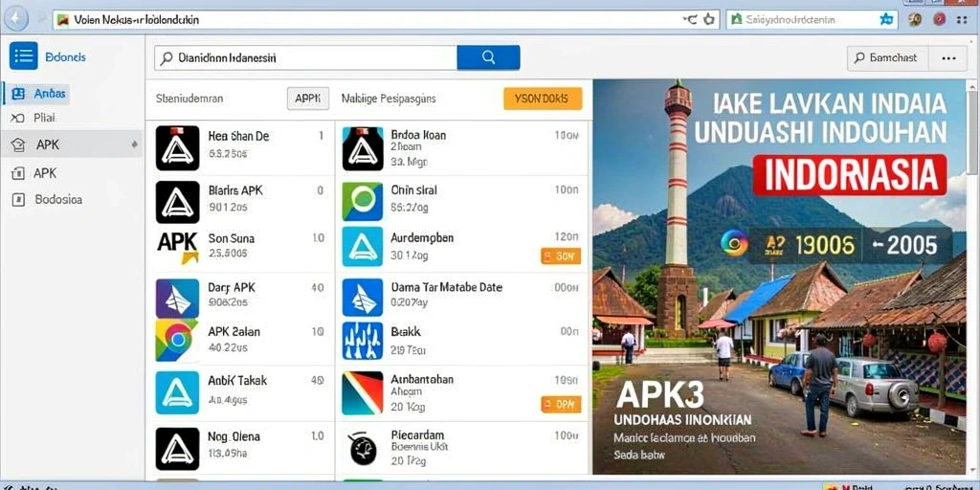Open the Blarirs APK app icon
Screen dimensions: 980x490
pyautogui.click(x=177, y=202)
